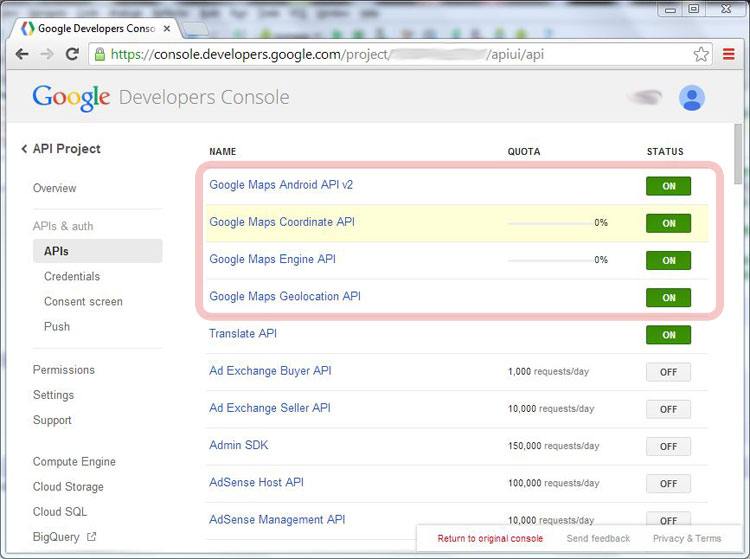Select the Google Developers Console browser tab
Screen dimensions: 750x559
point(96,29)
